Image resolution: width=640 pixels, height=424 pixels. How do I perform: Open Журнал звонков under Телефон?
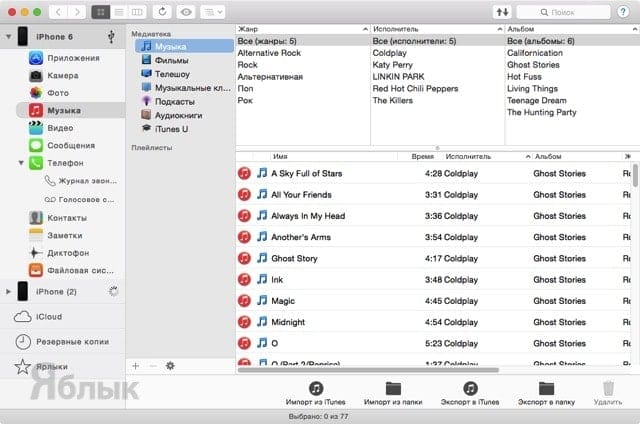point(80,181)
